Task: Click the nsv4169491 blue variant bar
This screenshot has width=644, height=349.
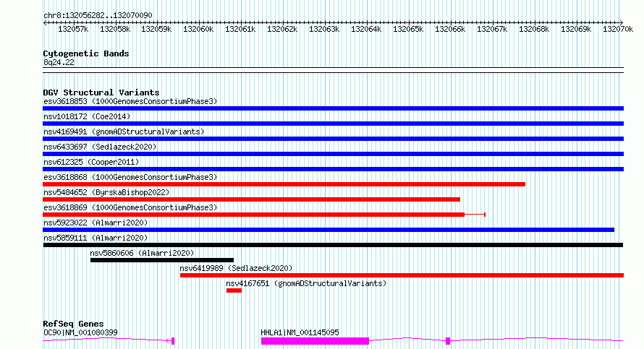Action: coord(333,139)
